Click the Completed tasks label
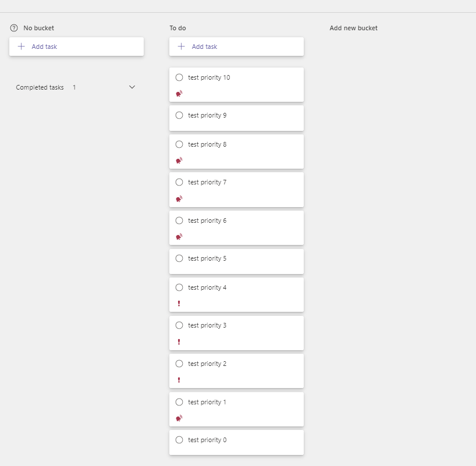The image size is (476, 466). coord(40,87)
